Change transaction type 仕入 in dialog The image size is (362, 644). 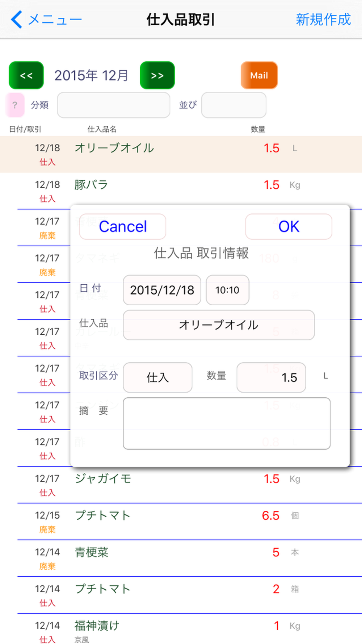tap(157, 377)
